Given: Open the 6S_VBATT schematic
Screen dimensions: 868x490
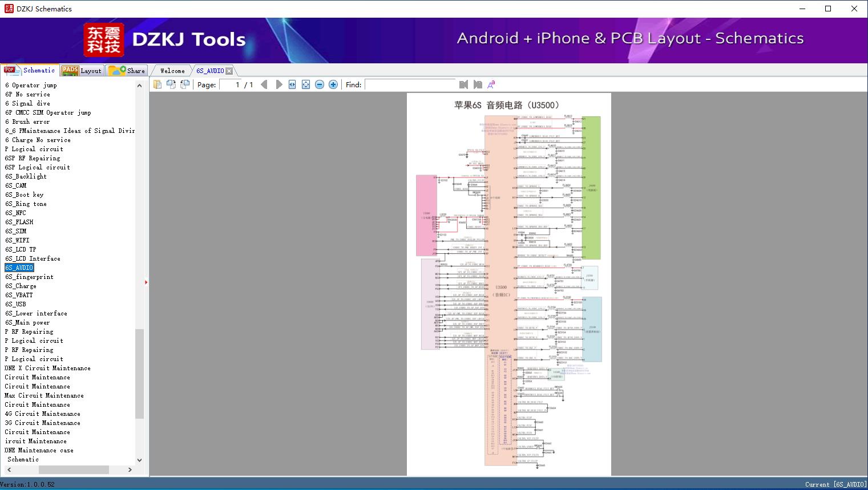Looking at the screenshot, I should click(x=19, y=295).
